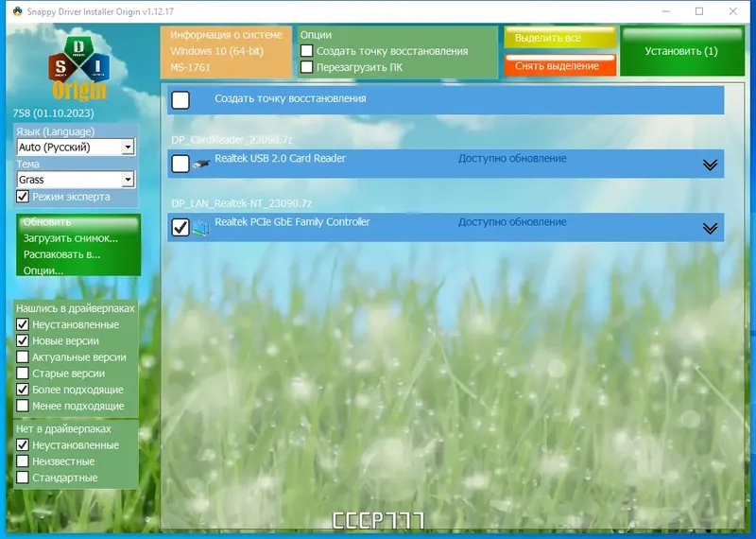Viewport: 756px width, 539px height.
Task: Click the Realtek PCIe GbE Family Controller label
Action: pyautogui.click(x=292, y=222)
